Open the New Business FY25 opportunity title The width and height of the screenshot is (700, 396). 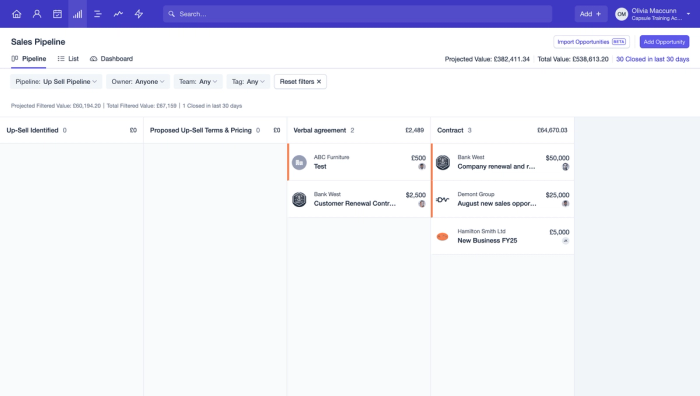(x=487, y=241)
